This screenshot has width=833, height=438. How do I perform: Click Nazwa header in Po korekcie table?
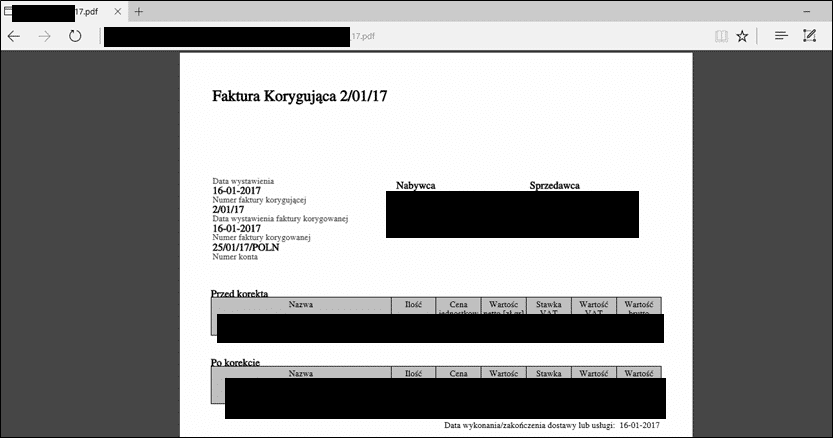coord(301,374)
